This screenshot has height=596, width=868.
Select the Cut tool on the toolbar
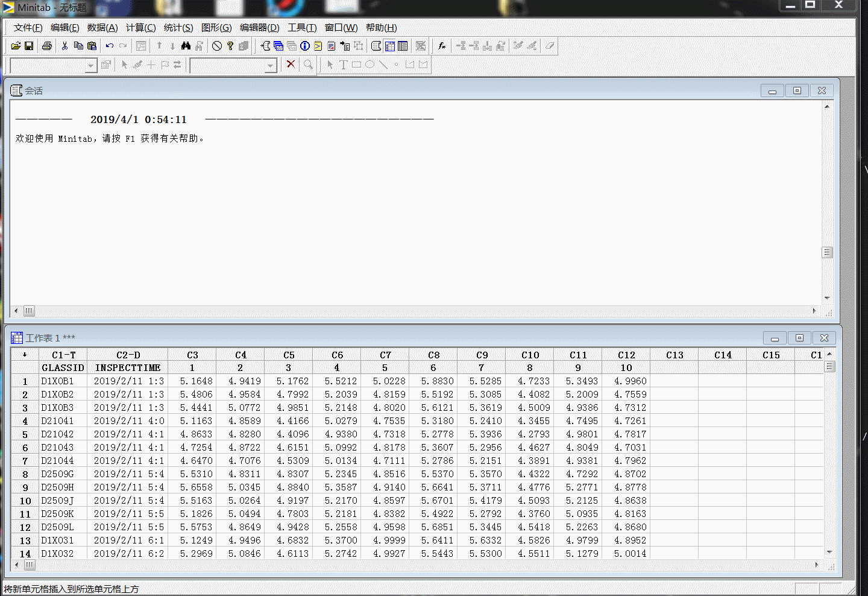coord(64,46)
